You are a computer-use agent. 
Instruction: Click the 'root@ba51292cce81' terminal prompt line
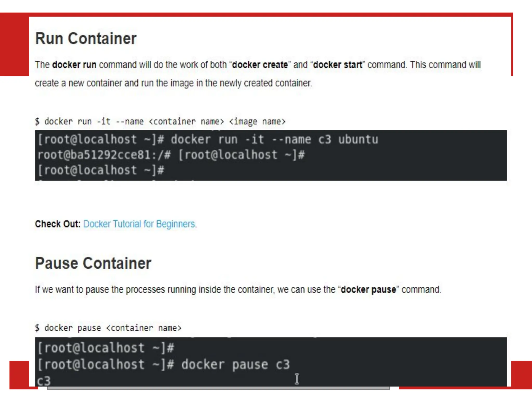(x=171, y=155)
